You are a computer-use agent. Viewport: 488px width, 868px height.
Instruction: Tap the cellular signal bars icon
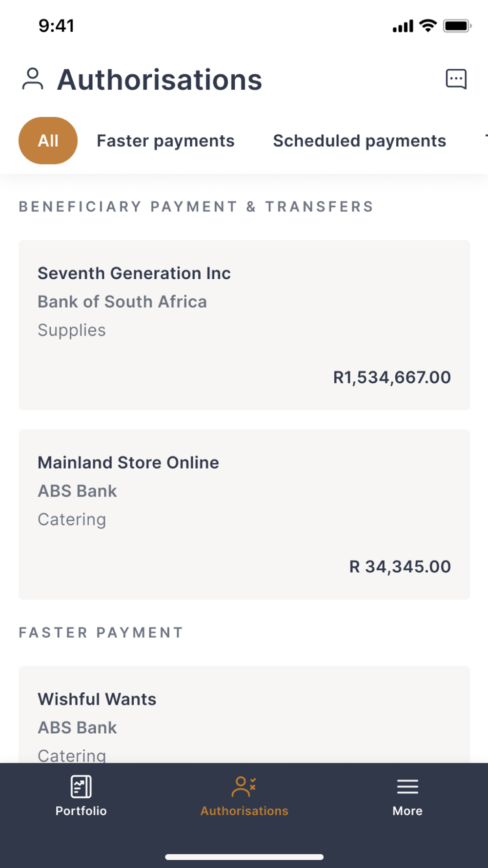(x=403, y=26)
